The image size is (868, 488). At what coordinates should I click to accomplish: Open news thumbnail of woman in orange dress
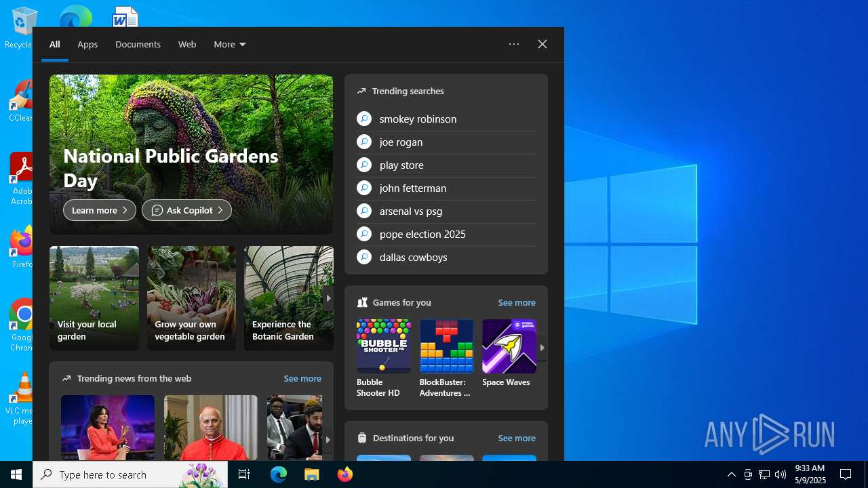coord(108,428)
